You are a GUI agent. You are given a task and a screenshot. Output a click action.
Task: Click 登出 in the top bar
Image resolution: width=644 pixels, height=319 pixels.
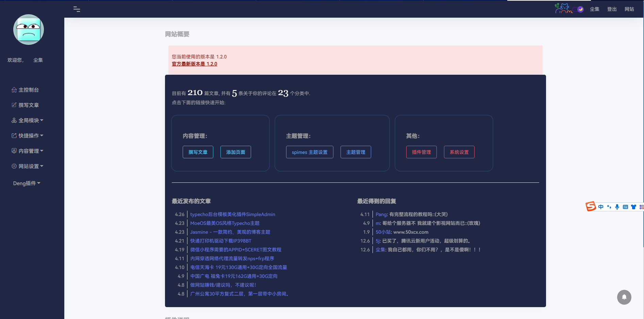612,9
